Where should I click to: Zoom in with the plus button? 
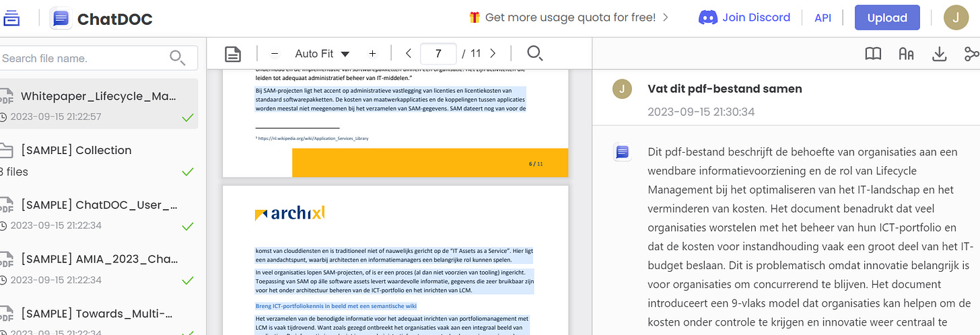pyautogui.click(x=372, y=54)
